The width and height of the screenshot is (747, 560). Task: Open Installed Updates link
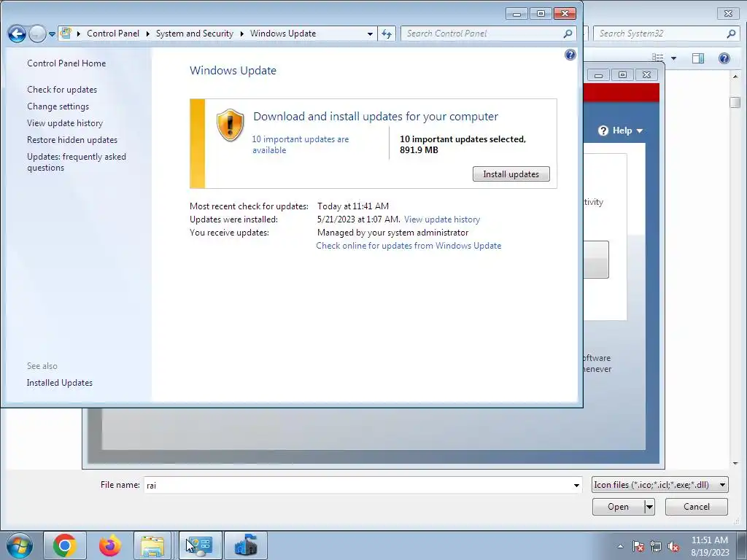click(x=60, y=383)
